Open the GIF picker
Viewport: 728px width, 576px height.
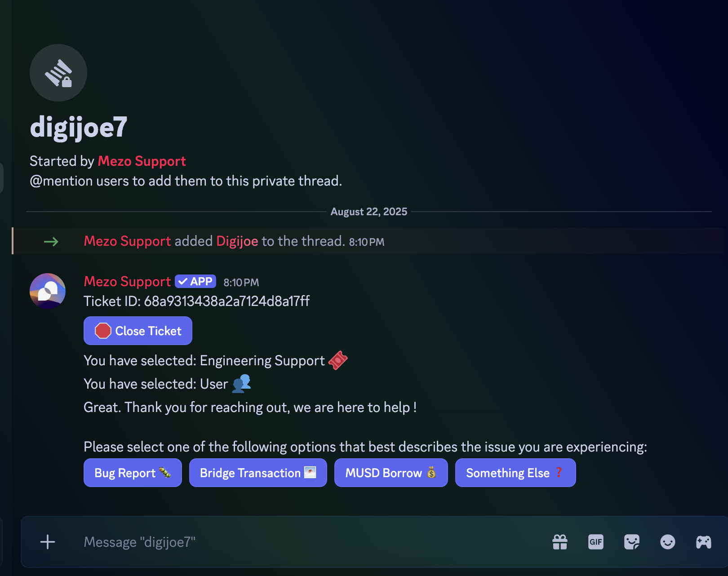pos(596,542)
